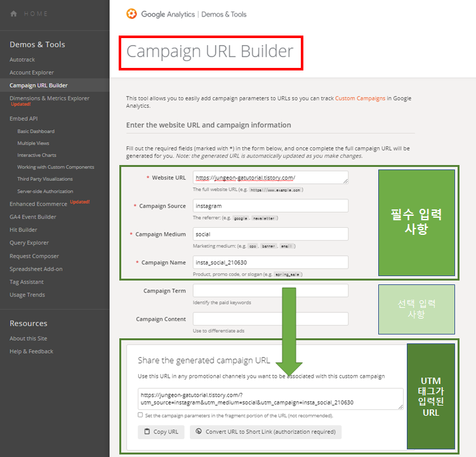Click the shorten link icon on Convert URL

click(199, 431)
